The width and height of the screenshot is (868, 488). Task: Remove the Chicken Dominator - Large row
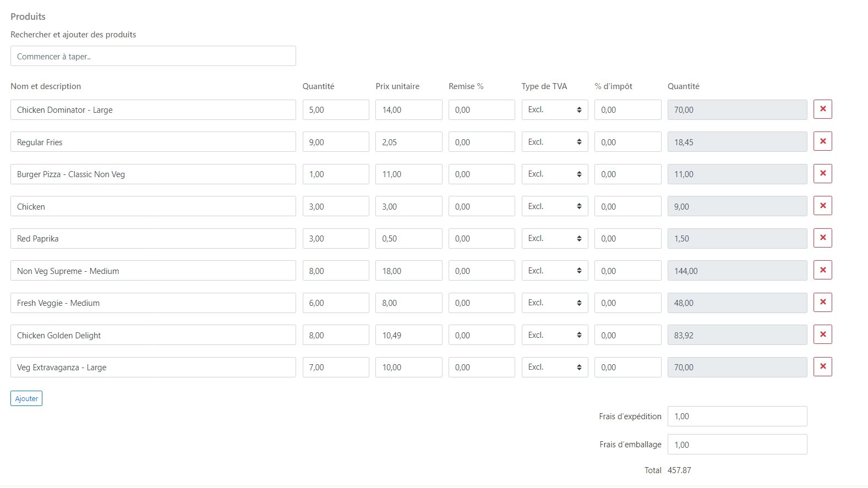pyautogui.click(x=822, y=109)
